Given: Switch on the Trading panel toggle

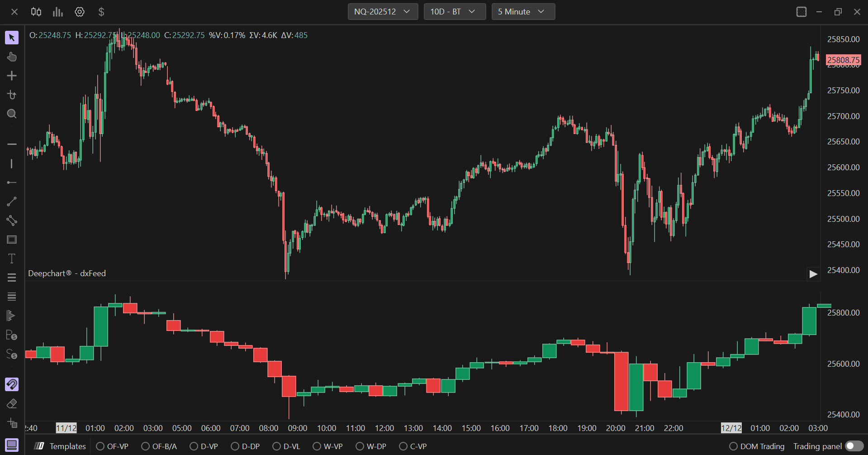Looking at the screenshot, I should tap(854, 446).
